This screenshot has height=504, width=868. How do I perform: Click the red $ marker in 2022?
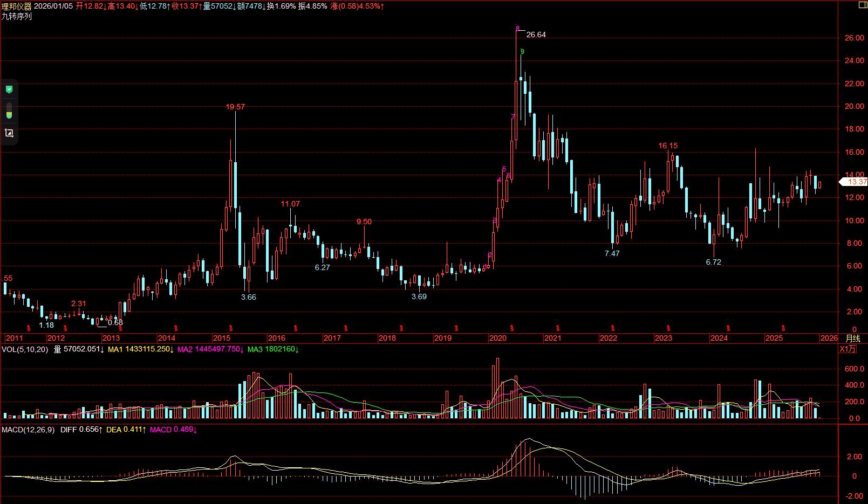[613, 328]
